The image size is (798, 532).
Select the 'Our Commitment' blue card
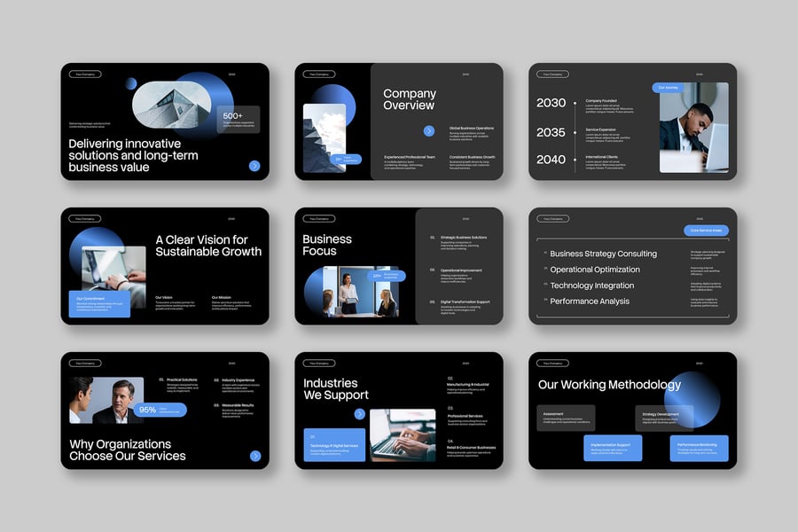(99, 304)
